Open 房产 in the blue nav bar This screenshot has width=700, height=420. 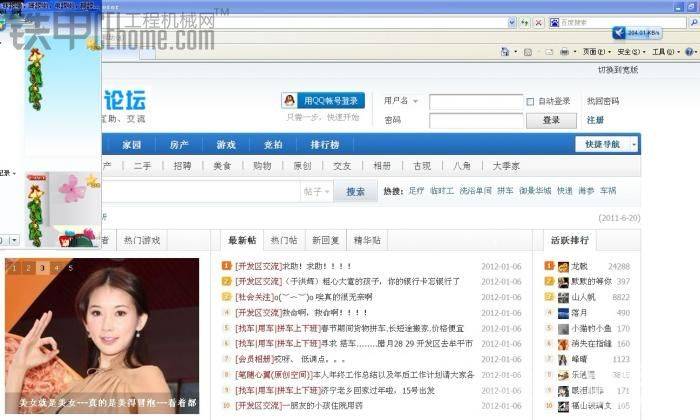pos(179,145)
